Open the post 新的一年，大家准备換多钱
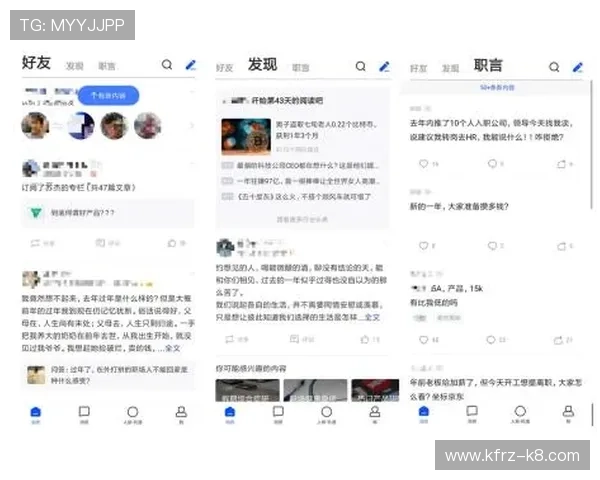The image size is (600, 480). click(459, 207)
